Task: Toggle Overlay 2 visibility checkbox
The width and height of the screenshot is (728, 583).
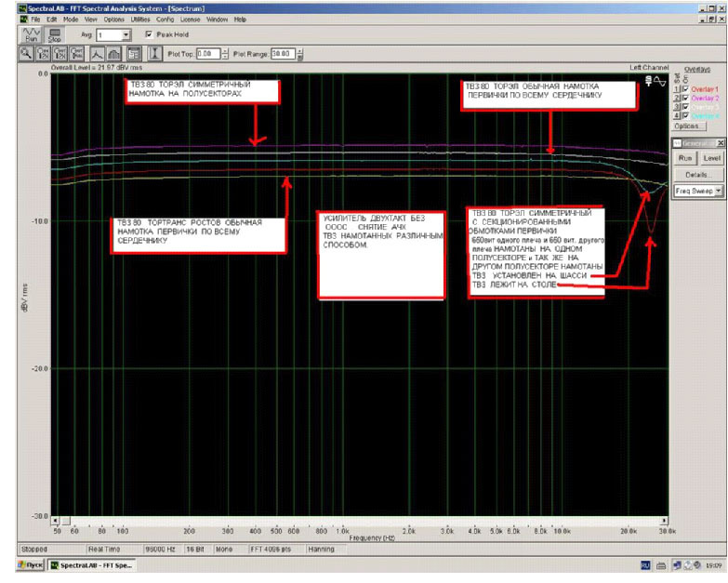Action: (685, 98)
